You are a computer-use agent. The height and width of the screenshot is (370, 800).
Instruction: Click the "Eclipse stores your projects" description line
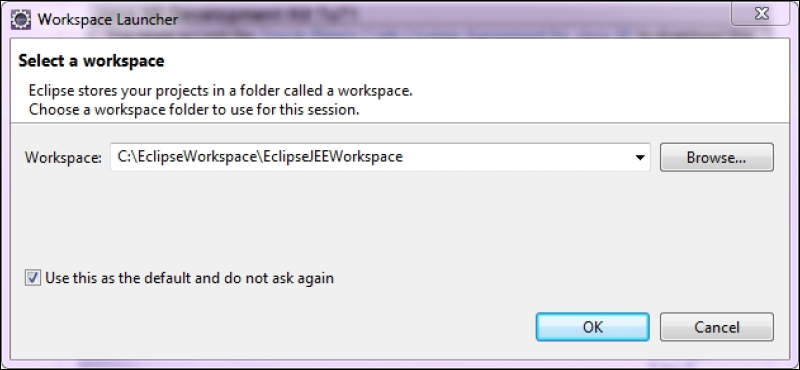click(x=220, y=91)
